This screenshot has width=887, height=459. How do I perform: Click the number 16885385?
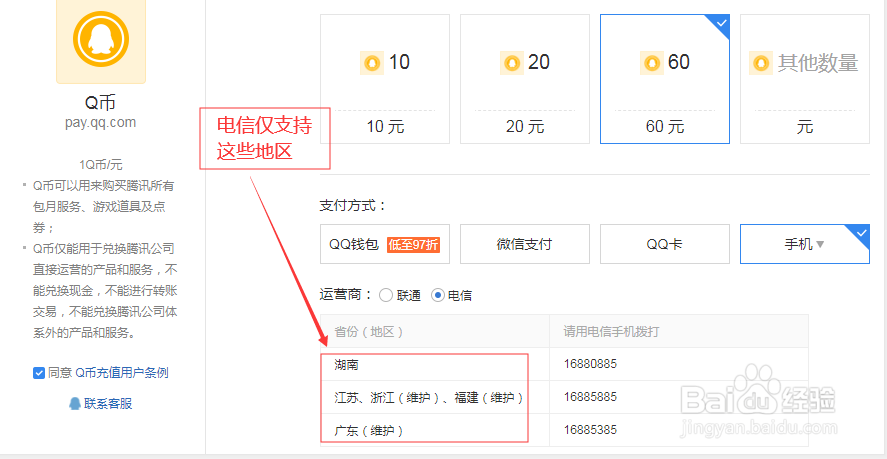click(x=590, y=430)
